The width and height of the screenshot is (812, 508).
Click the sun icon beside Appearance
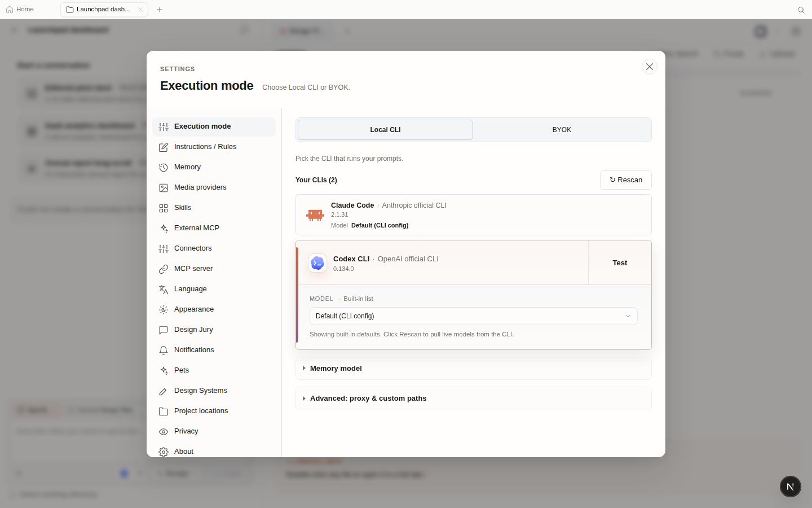[164, 309]
